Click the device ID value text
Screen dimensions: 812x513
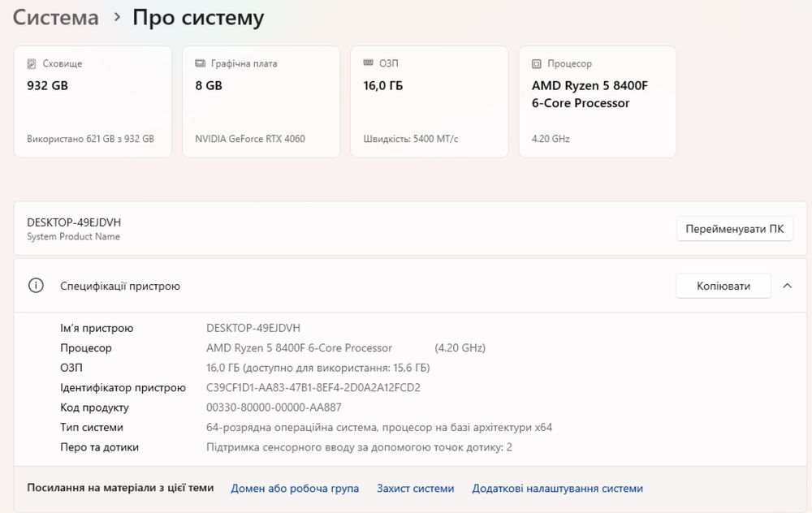[313, 387]
